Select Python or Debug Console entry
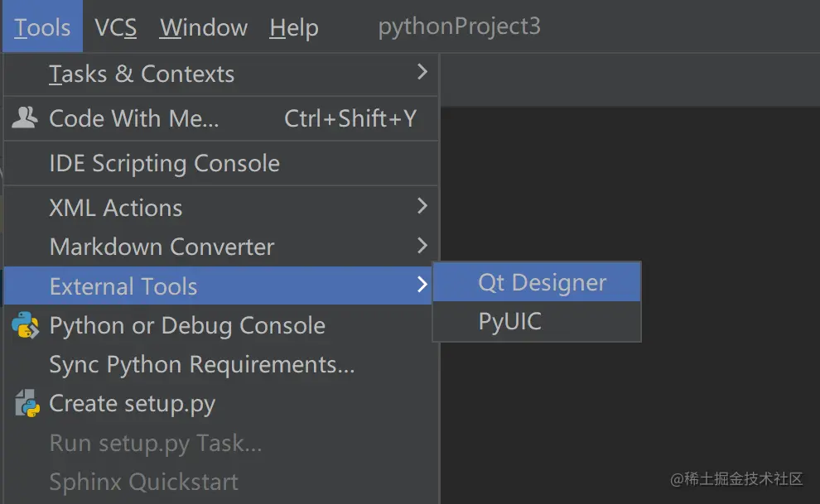The height and width of the screenshot is (504, 820). click(187, 325)
